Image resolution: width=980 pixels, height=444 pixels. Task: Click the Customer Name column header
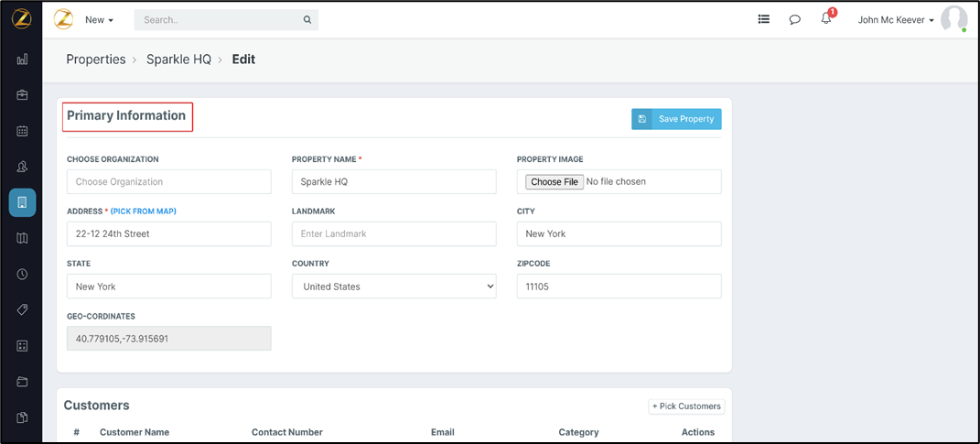tap(135, 432)
